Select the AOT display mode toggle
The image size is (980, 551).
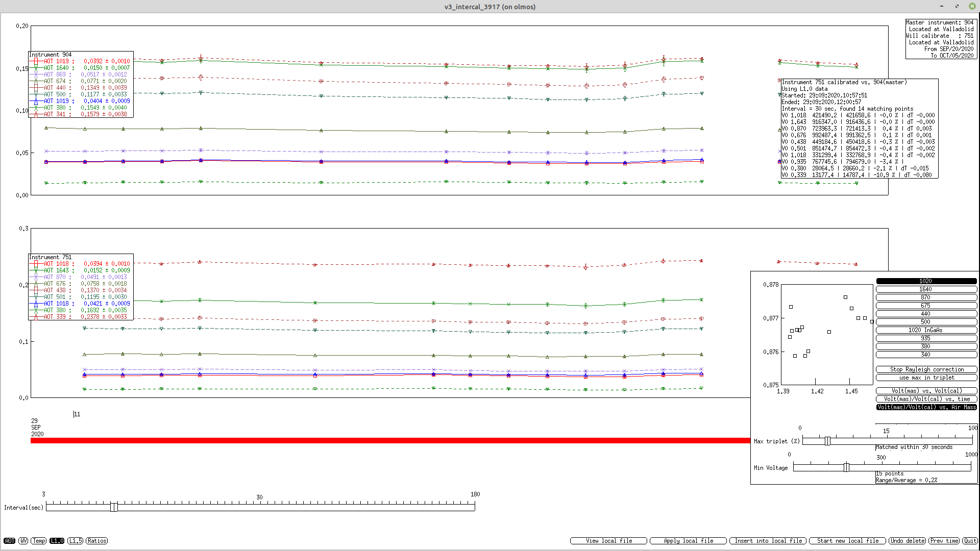click(x=9, y=541)
